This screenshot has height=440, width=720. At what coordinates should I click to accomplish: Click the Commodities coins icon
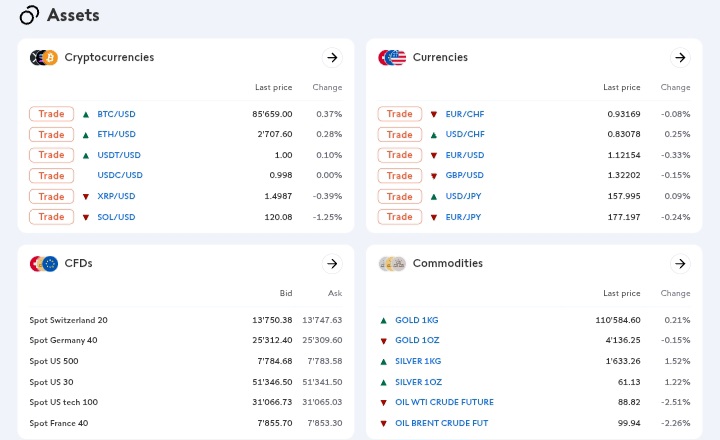(x=392, y=264)
